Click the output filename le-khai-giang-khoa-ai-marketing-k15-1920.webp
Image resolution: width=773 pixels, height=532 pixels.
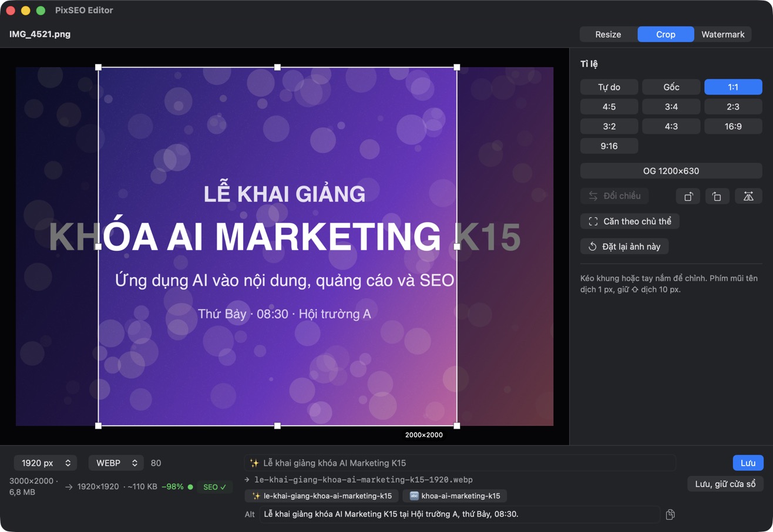[x=364, y=480]
